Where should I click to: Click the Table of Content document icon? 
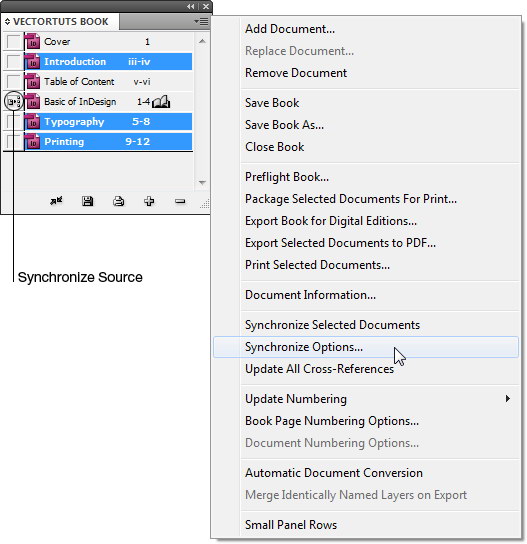32,82
